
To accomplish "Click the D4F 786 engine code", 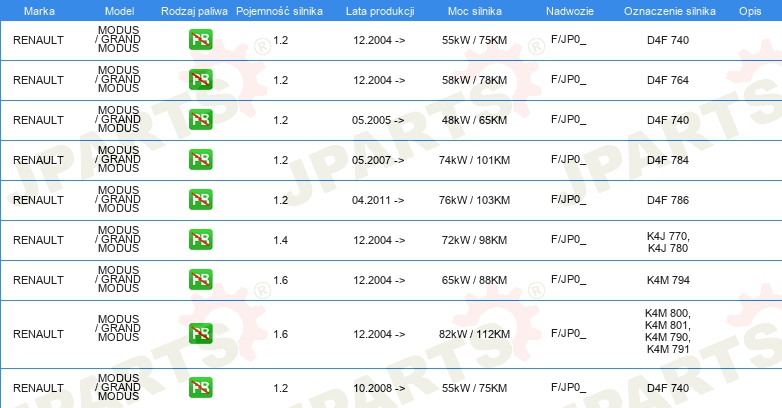I will coord(668,200).
